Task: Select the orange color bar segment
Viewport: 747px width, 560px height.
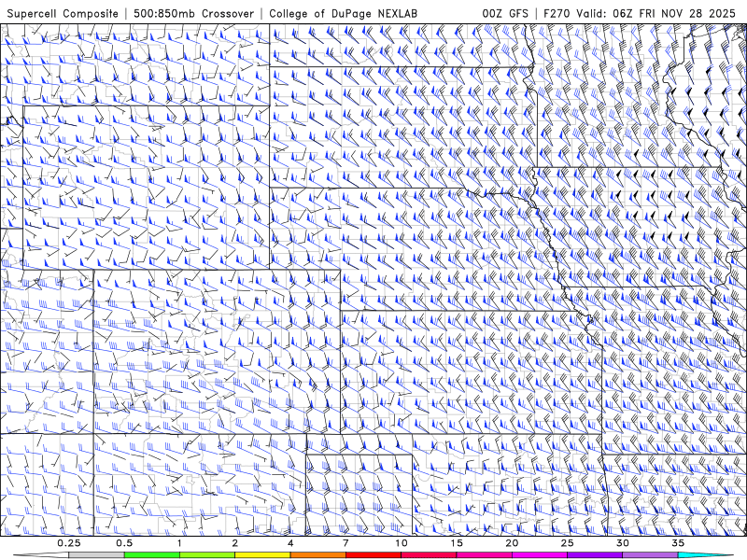Action: coord(317,555)
